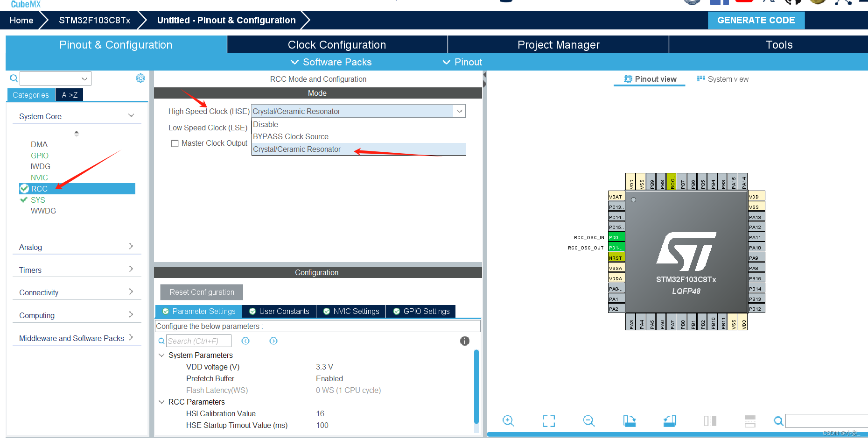Switch to the A->Z tab
Screen dimensions: 868x441
point(70,95)
